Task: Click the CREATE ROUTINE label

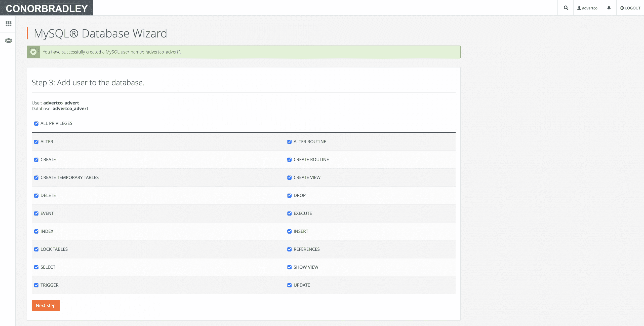Action: (311, 160)
